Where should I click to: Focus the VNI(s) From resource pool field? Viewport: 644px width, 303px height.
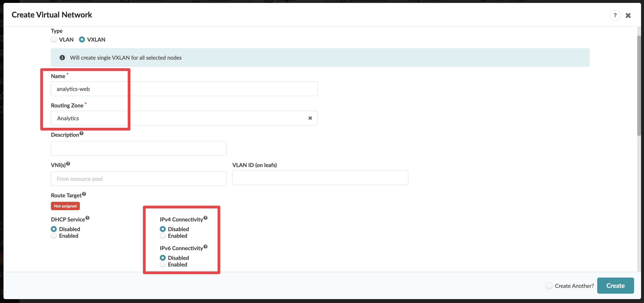coord(139,179)
